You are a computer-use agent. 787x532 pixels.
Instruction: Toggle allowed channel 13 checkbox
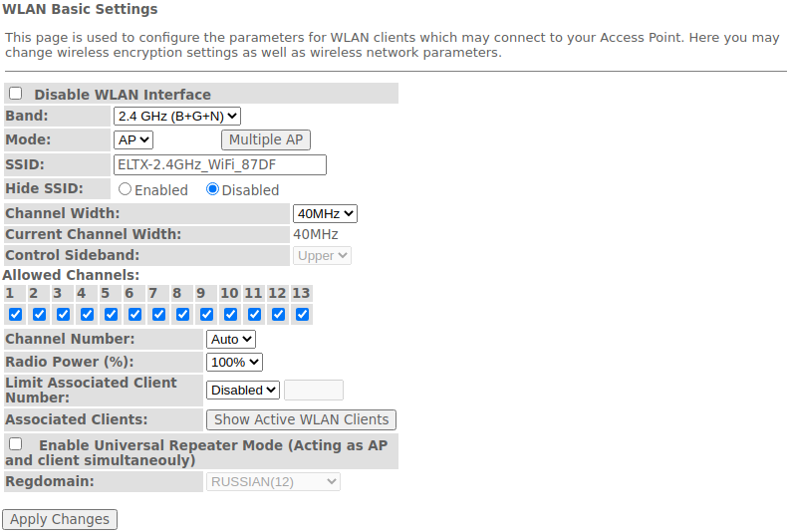pyautogui.click(x=302, y=315)
